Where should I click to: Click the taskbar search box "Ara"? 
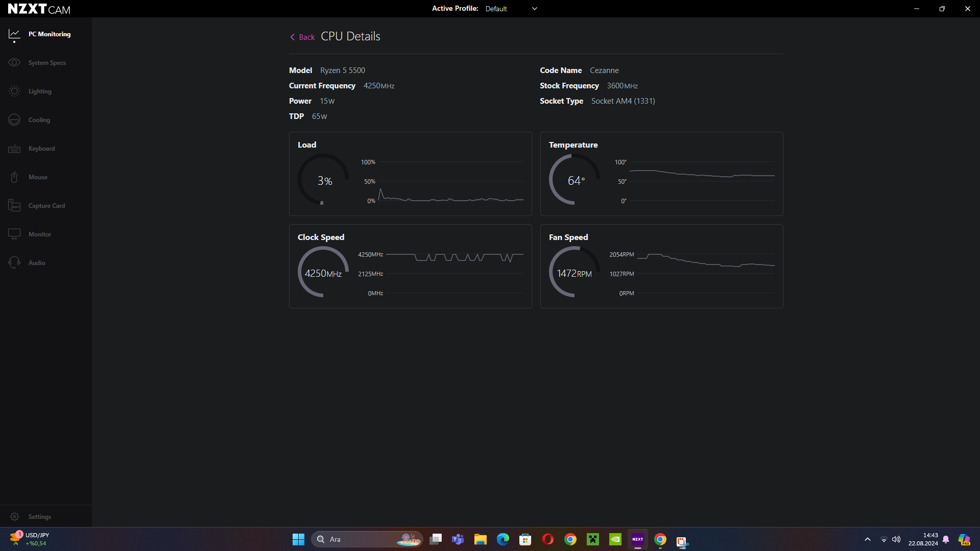coord(367,539)
